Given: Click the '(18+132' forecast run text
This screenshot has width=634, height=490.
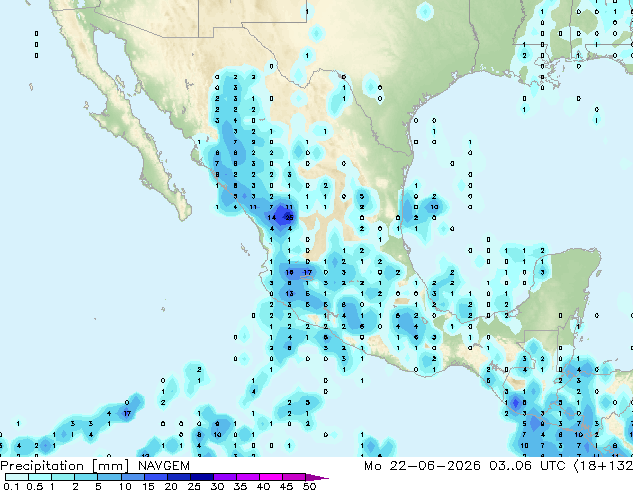Looking at the screenshot, I should (x=603, y=466).
